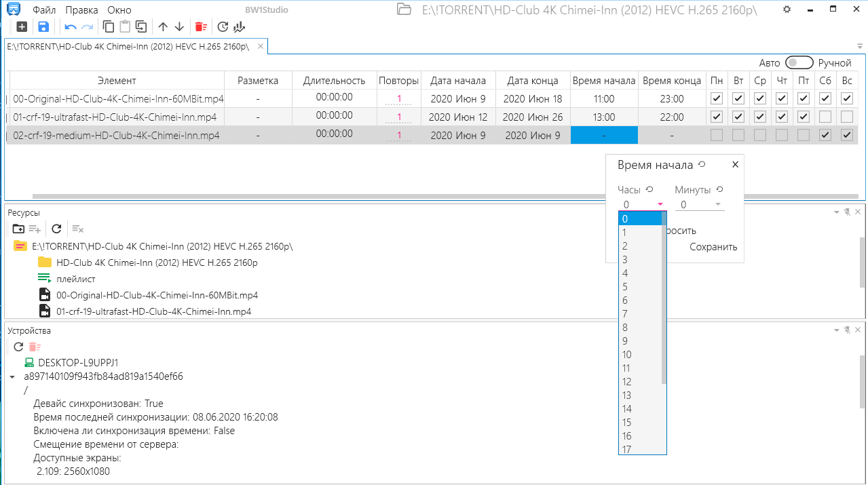Image resolution: width=868 pixels, height=485 pixels.
Task: Move the selected element up with the up arrow
Action: [x=163, y=27]
